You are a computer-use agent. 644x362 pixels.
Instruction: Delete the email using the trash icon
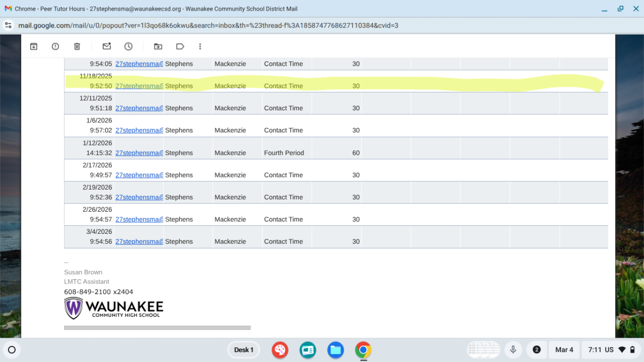coord(77,46)
